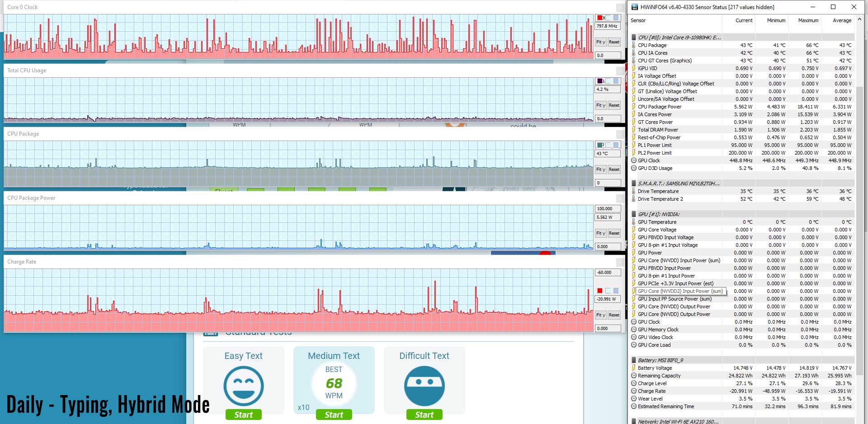Click the Maximum column header

tap(808, 20)
